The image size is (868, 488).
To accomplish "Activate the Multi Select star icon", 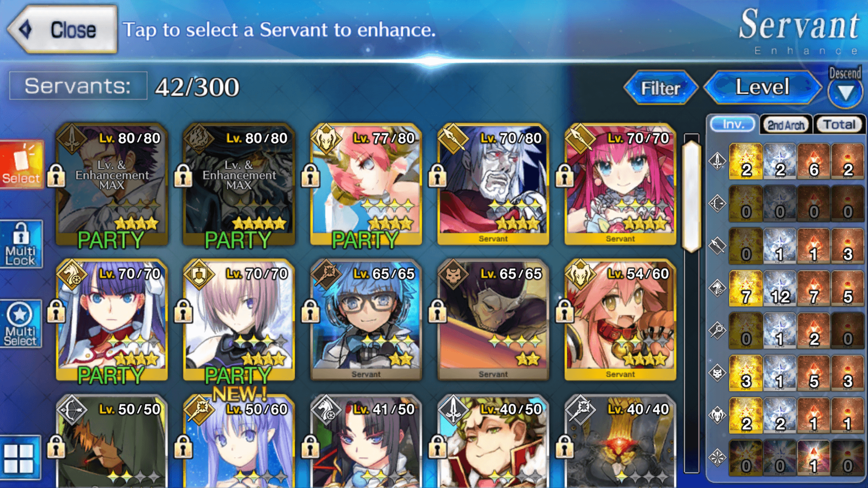I will [x=21, y=324].
